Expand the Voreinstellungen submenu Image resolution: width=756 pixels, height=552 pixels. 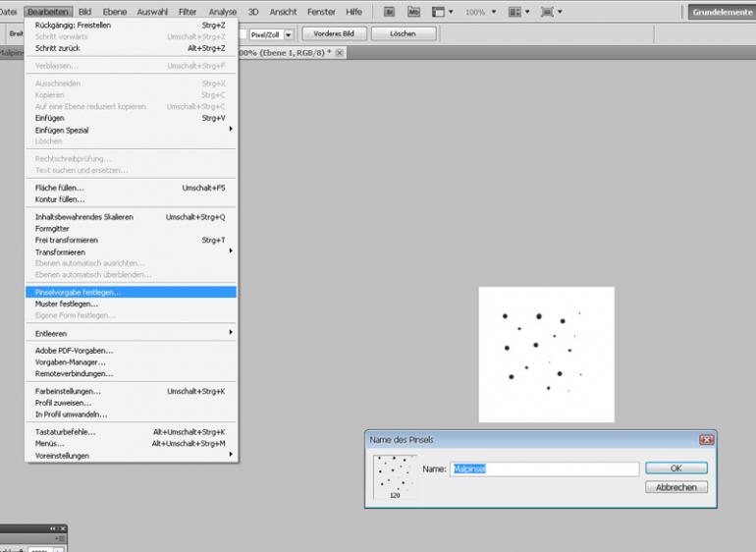tap(131, 456)
